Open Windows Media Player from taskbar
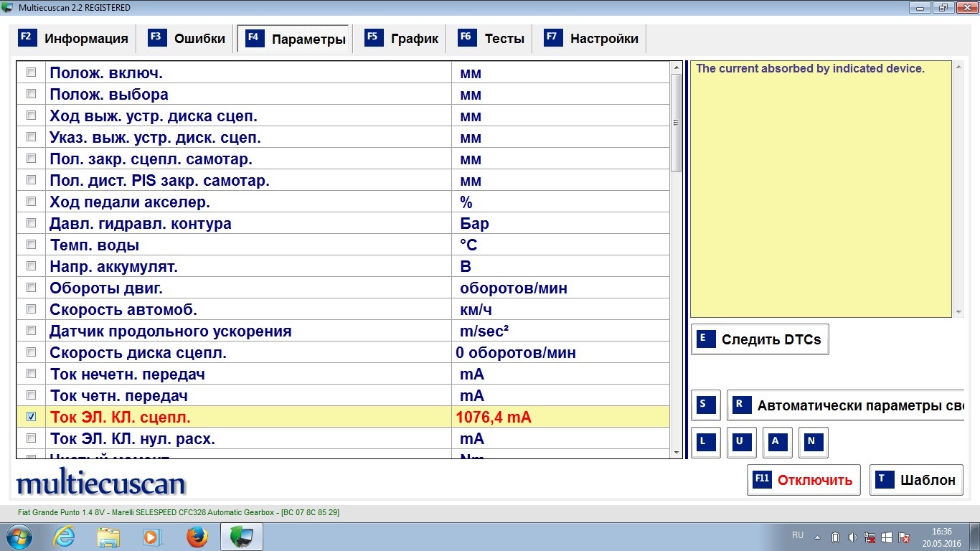The width and height of the screenshot is (980, 551). coord(151,537)
